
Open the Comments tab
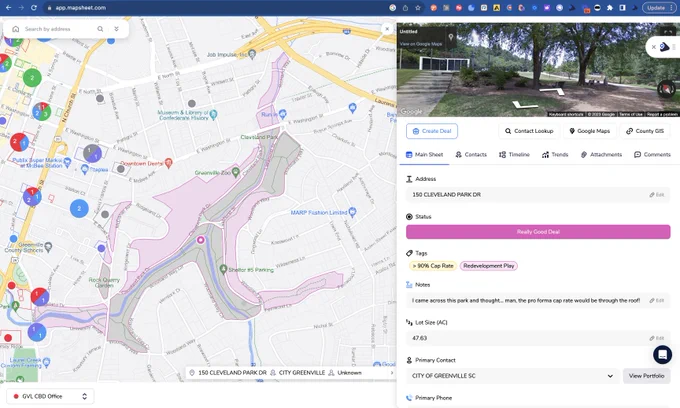652,154
